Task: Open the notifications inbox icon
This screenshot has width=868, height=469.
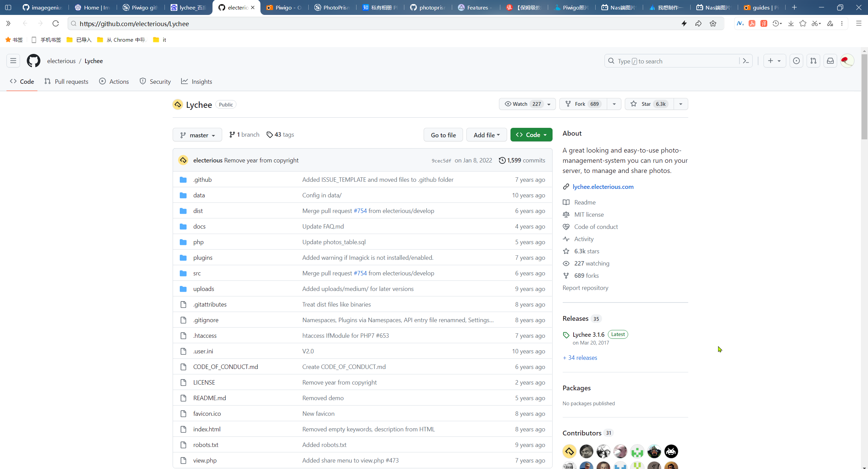Action: (830, 61)
